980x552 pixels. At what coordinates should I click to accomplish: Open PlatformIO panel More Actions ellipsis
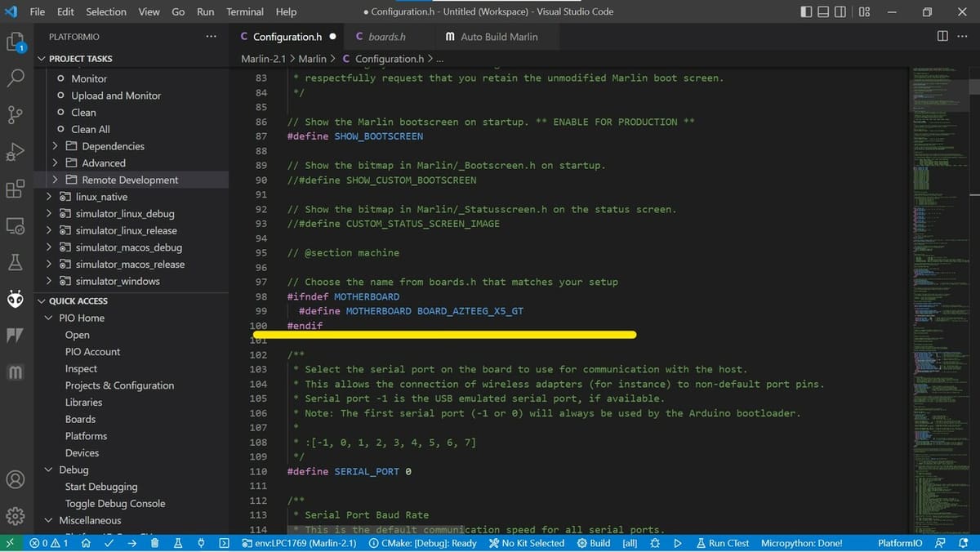[x=212, y=37]
